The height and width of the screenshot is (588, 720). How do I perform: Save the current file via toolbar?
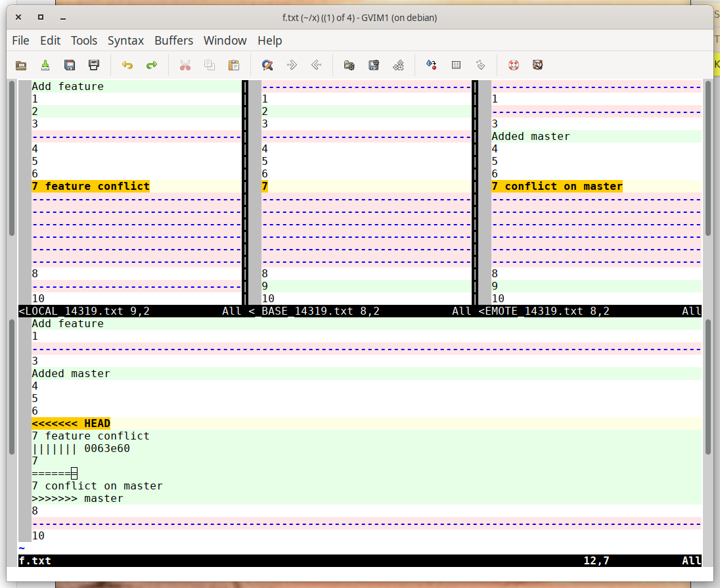(45, 65)
